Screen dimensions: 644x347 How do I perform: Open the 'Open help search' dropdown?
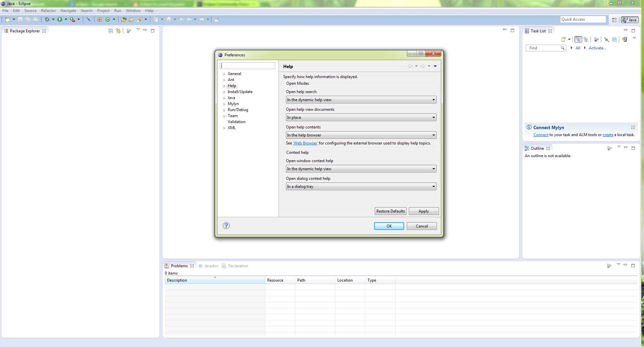point(361,100)
